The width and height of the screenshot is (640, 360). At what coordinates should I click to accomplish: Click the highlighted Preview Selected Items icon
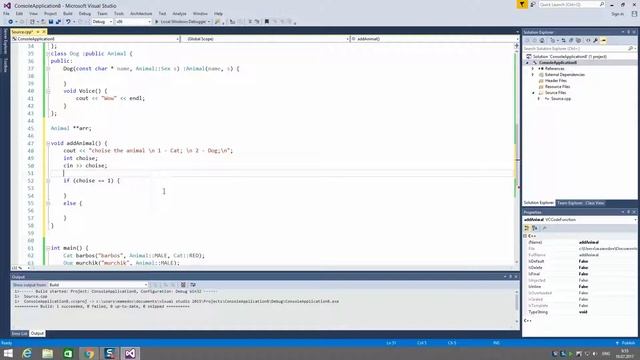point(604,40)
